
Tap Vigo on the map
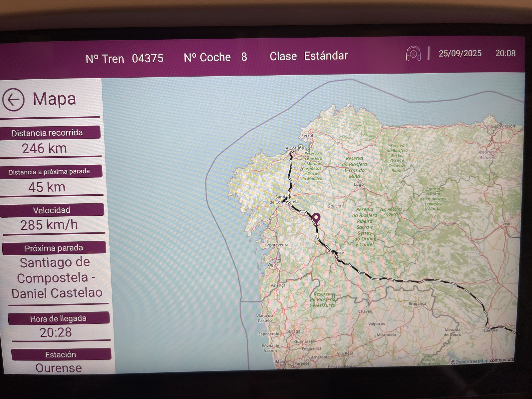[x=271, y=264]
